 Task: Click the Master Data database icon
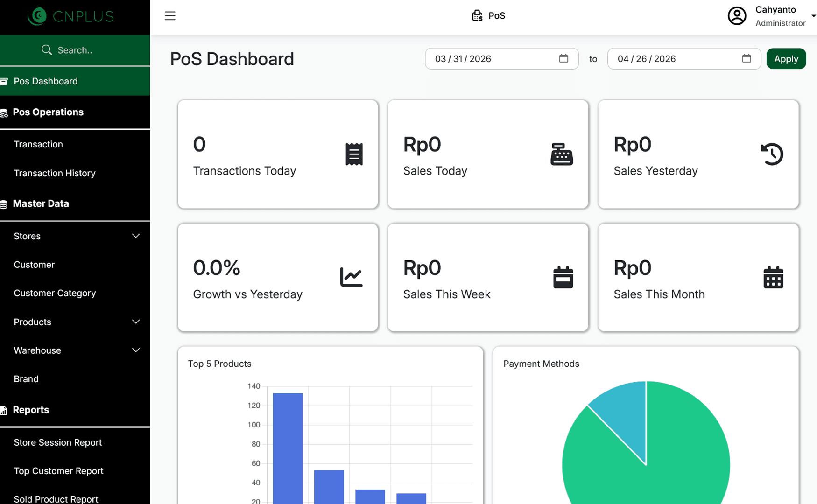(x=4, y=204)
